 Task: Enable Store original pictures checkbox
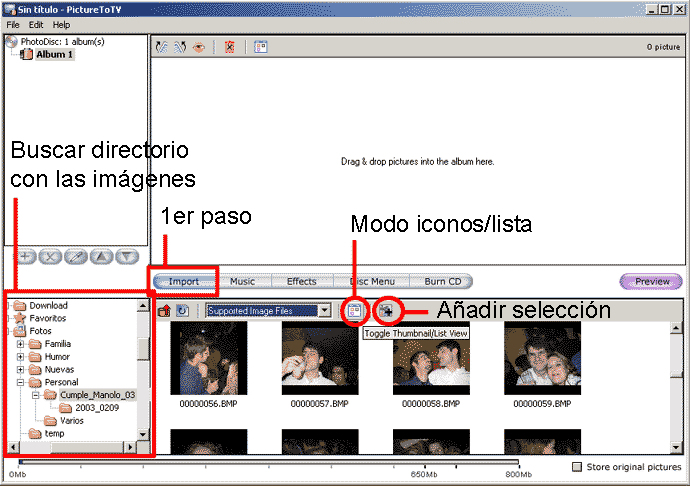[x=576, y=467]
